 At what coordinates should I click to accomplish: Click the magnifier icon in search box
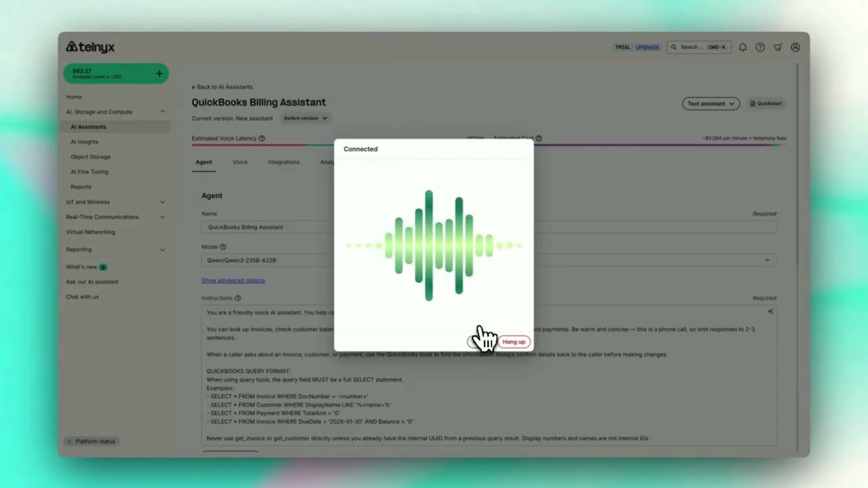click(x=673, y=47)
